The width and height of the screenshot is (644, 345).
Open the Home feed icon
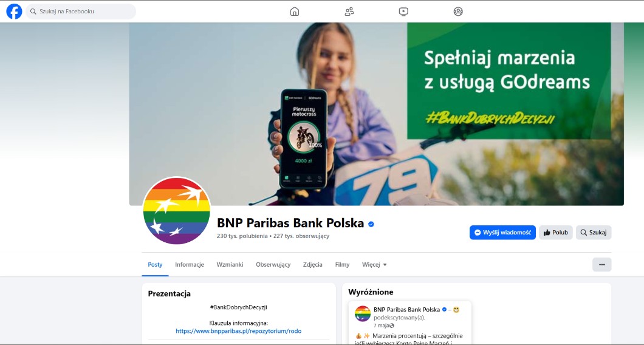[295, 12]
